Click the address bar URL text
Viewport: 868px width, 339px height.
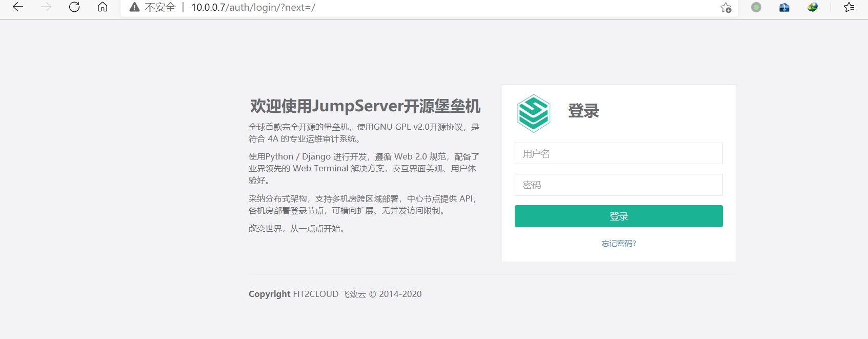[x=253, y=7]
